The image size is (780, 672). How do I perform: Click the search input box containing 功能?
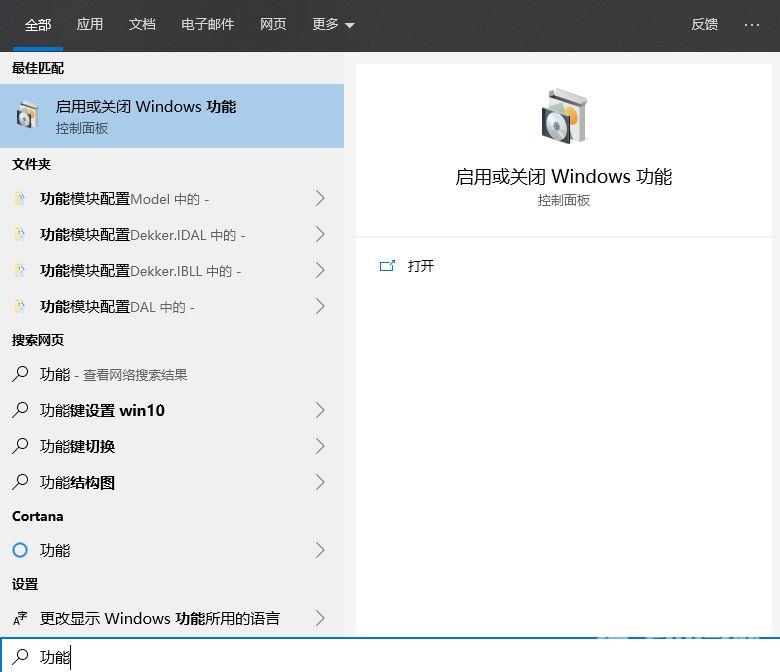pyautogui.click(x=400, y=657)
